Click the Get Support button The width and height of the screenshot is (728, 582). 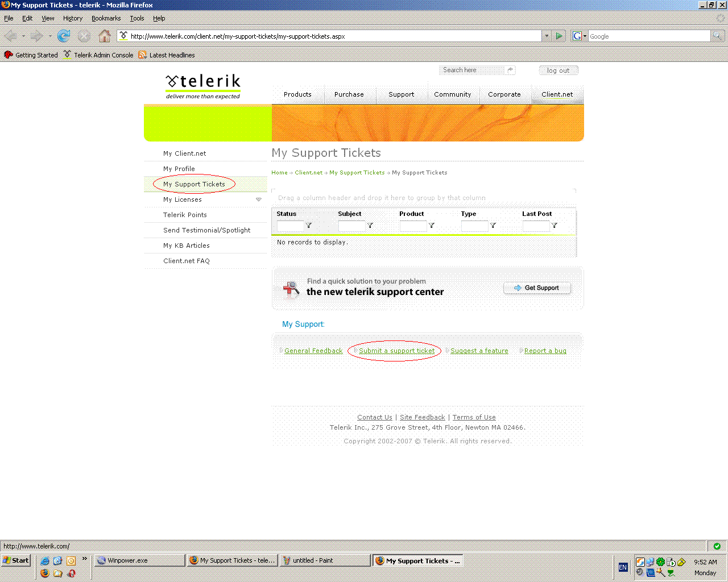(x=537, y=288)
